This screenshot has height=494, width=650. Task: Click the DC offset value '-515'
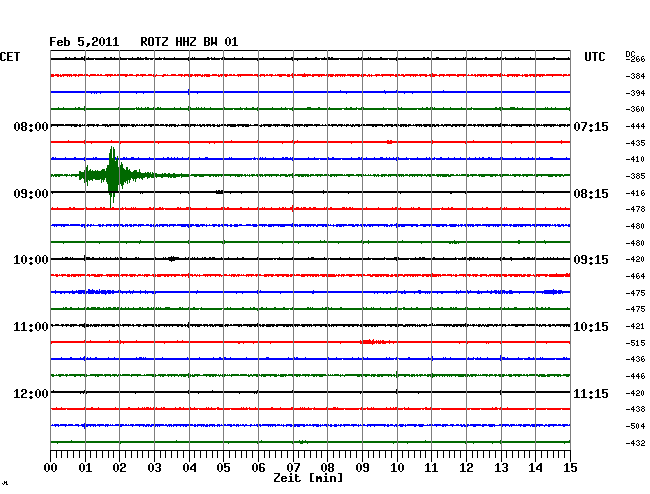[x=635, y=343]
